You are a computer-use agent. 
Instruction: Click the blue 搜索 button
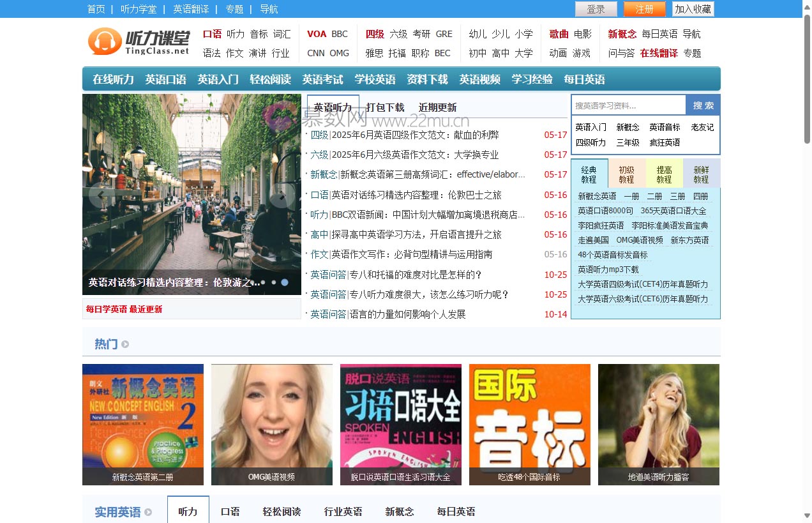(x=703, y=105)
